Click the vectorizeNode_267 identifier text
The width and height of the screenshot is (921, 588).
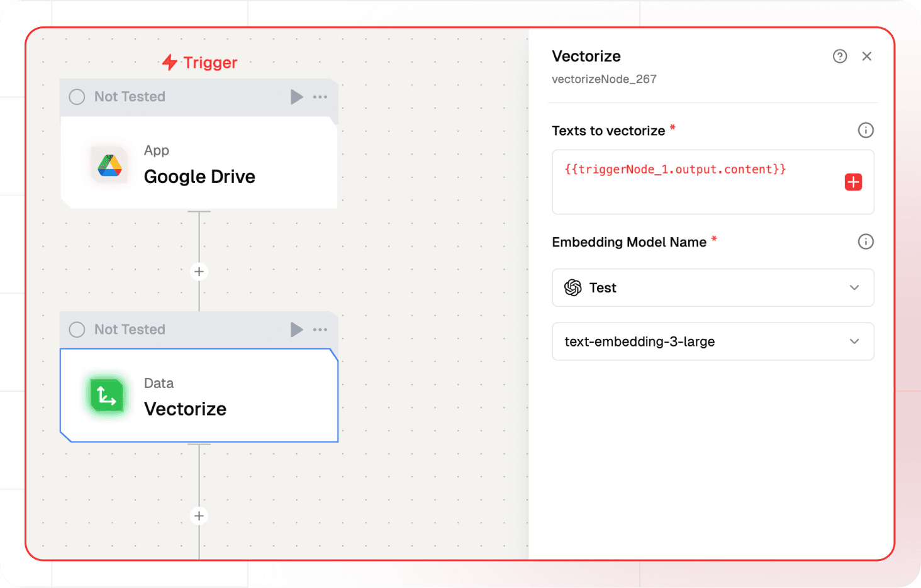point(604,79)
